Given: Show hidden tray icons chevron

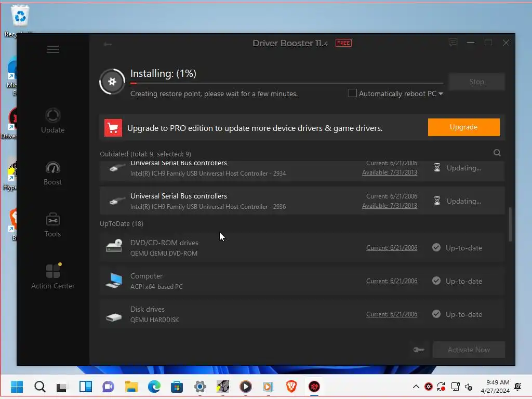Looking at the screenshot, I should (416, 387).
